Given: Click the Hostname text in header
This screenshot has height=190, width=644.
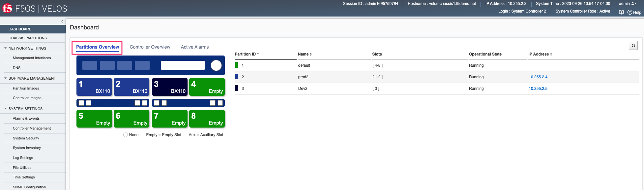Looking at the screenshot, I should click(x=442, y=4).
